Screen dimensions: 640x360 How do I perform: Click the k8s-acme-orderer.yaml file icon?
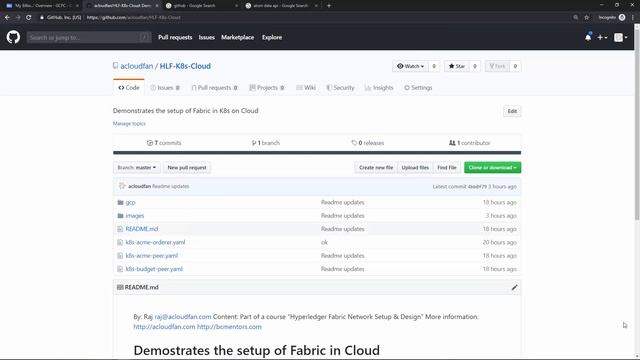coord(120,242)
